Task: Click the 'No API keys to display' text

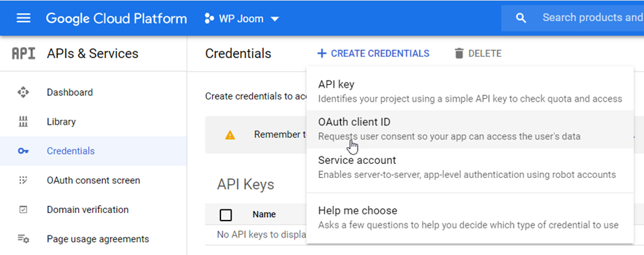Action: pyautogui.click(x=262, y=235)
